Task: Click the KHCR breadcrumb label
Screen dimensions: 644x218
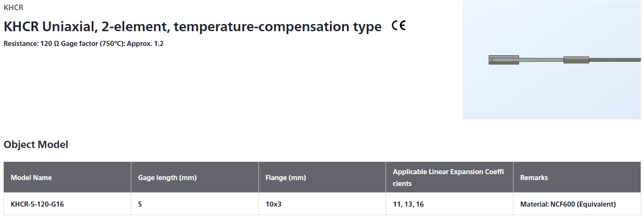Action: click(13, 8)
